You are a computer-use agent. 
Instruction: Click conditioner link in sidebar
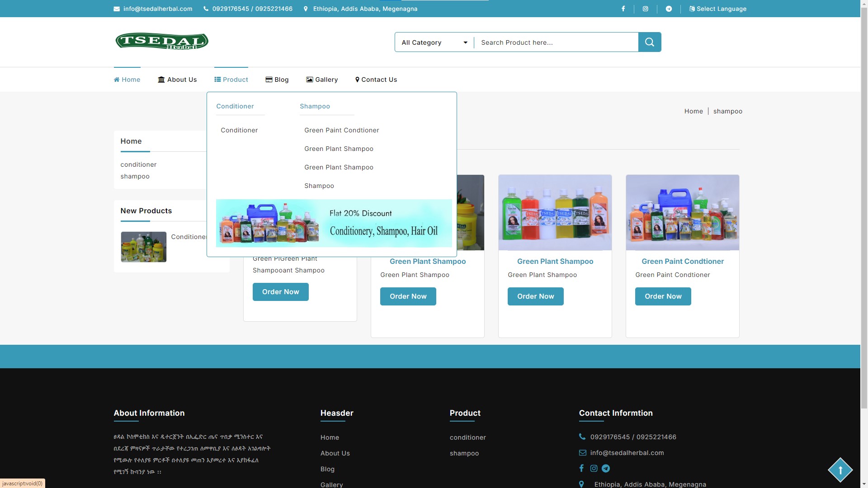138,164
